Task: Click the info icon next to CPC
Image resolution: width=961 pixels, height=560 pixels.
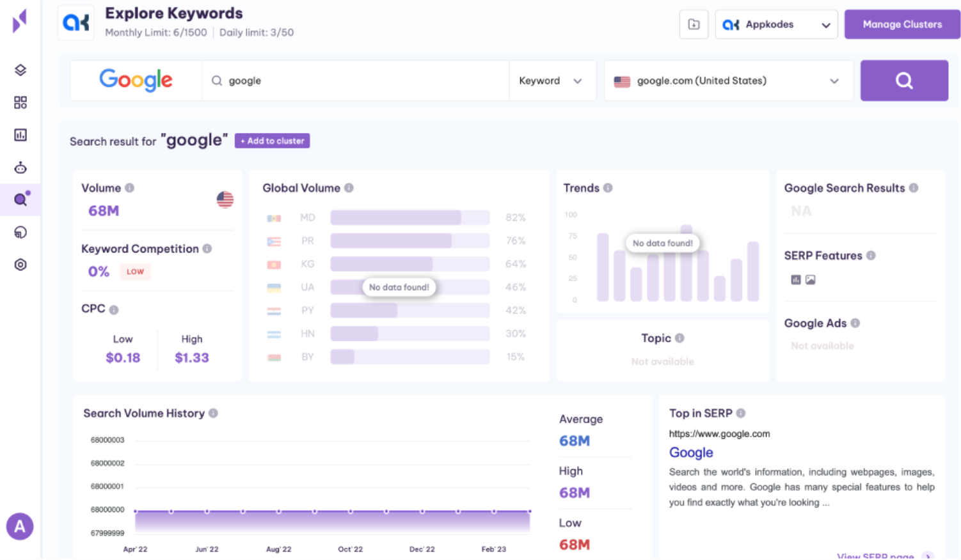Action: [x=114, y=309]
